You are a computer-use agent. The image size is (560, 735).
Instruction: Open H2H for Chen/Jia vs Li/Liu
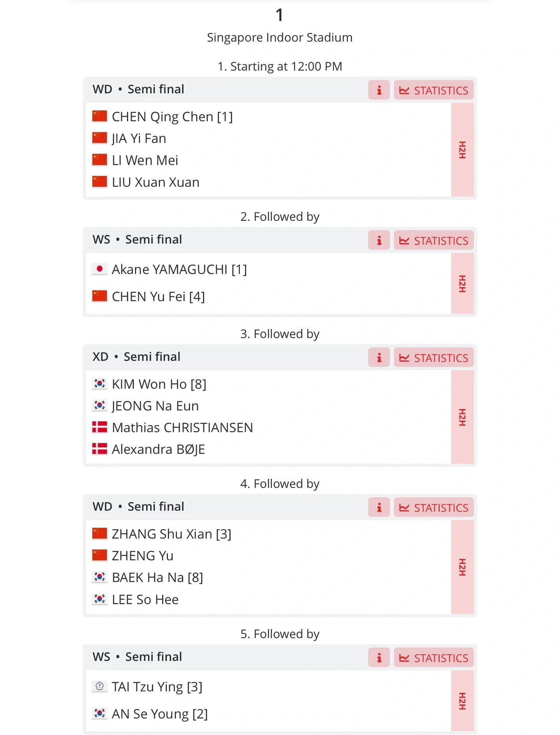tap(462, 150)
